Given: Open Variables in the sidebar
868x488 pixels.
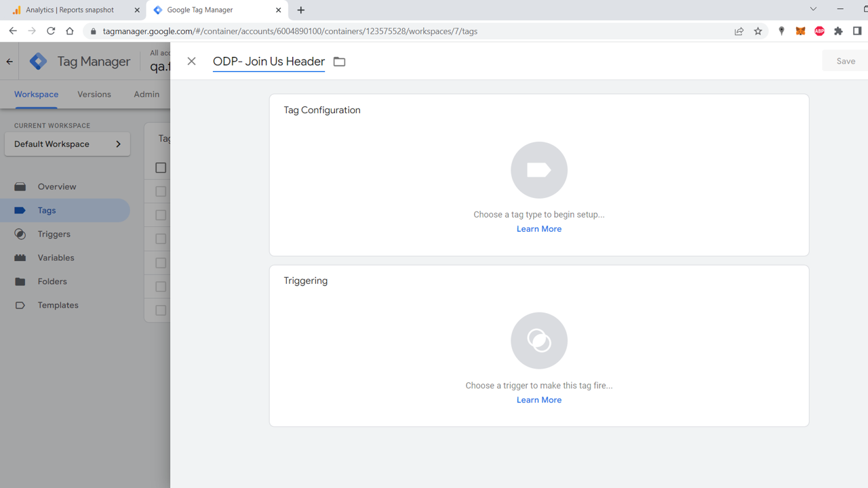Looking at the screenshot, I should point(56,258).
